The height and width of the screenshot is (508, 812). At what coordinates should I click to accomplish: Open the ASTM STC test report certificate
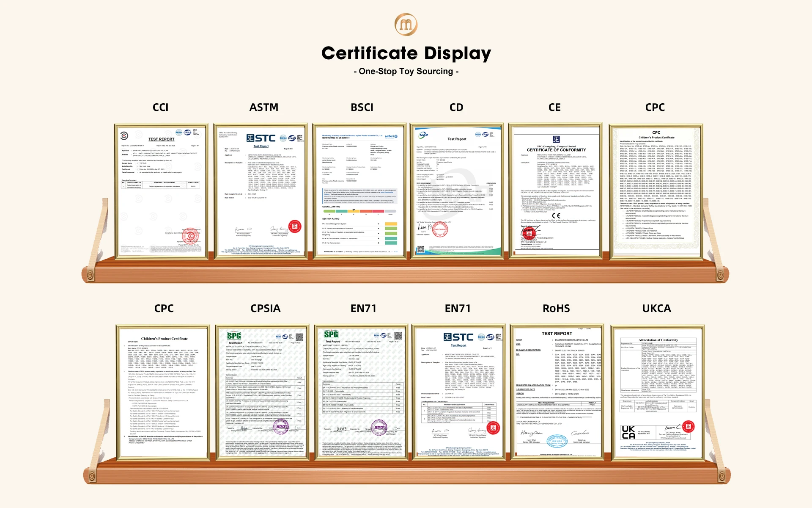261,191
